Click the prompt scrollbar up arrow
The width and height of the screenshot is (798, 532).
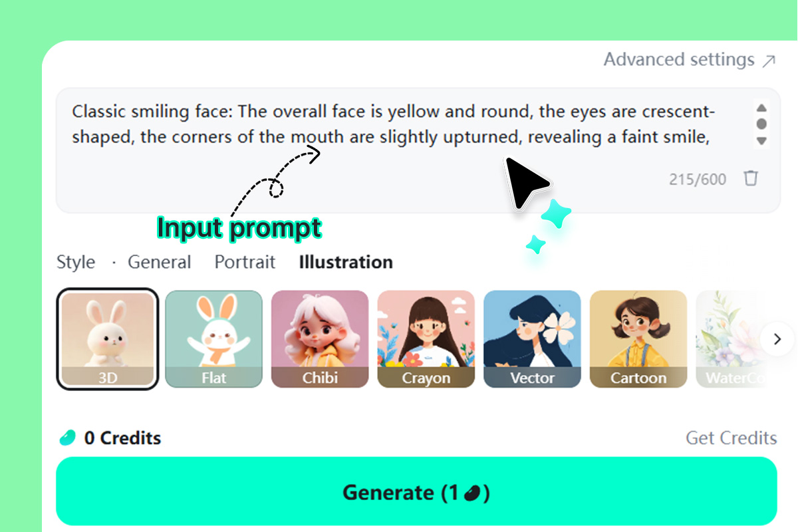point(762,108)
